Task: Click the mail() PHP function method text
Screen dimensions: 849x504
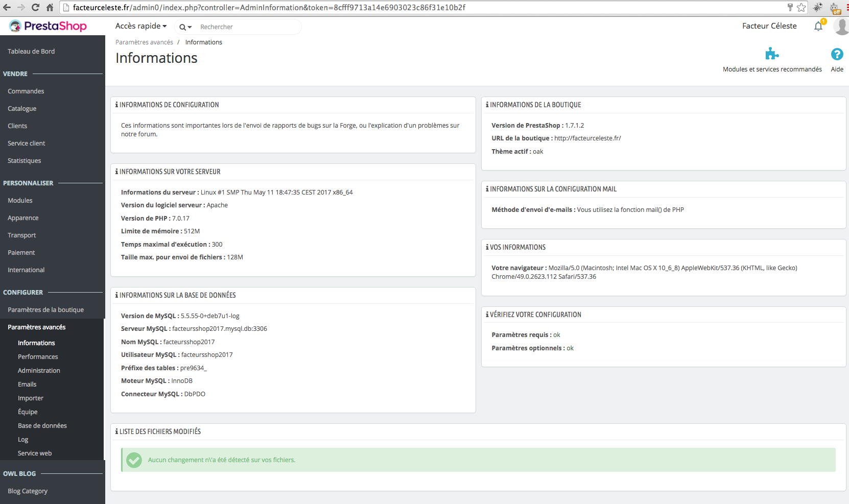Action: tap(630, 210)
